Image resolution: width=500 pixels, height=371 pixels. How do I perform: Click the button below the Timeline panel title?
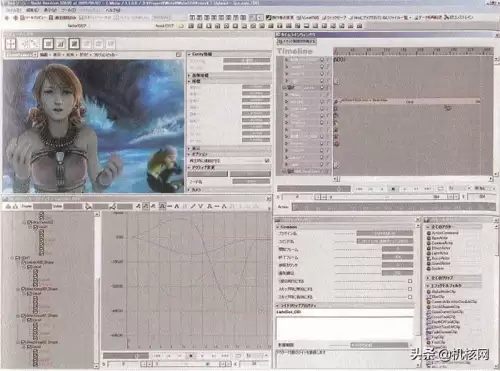coord(296,41)
